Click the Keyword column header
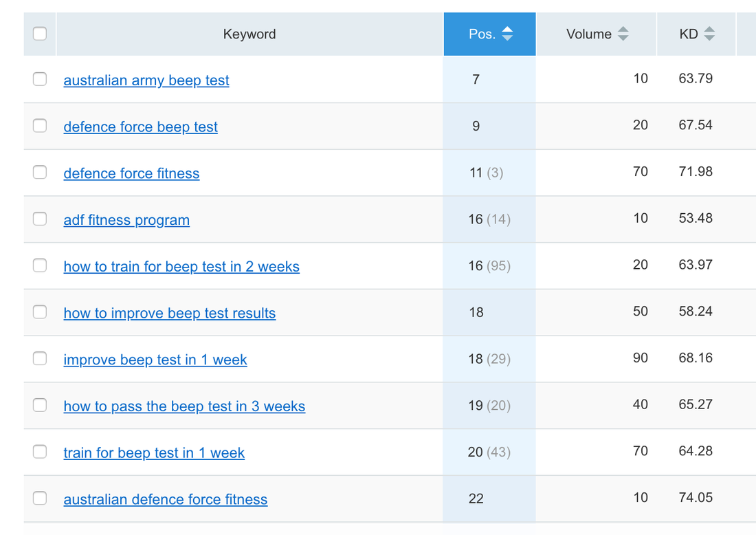756x535 pixels. [249, 34]
